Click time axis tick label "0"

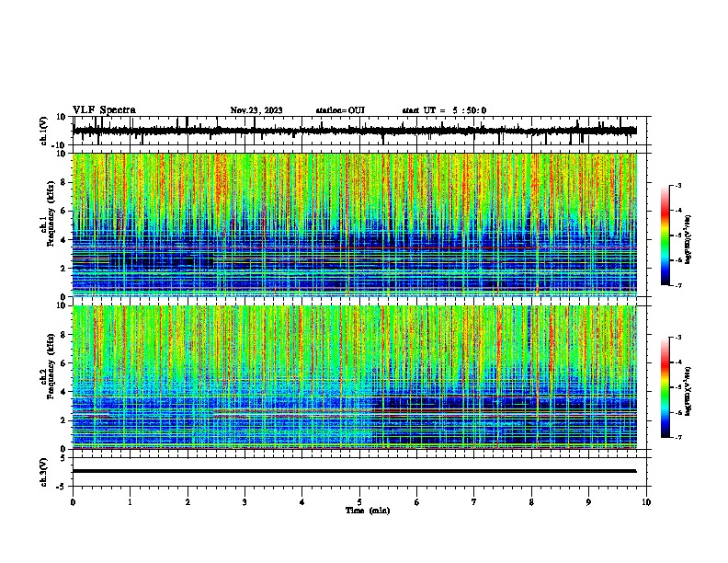tap(73, 502)
